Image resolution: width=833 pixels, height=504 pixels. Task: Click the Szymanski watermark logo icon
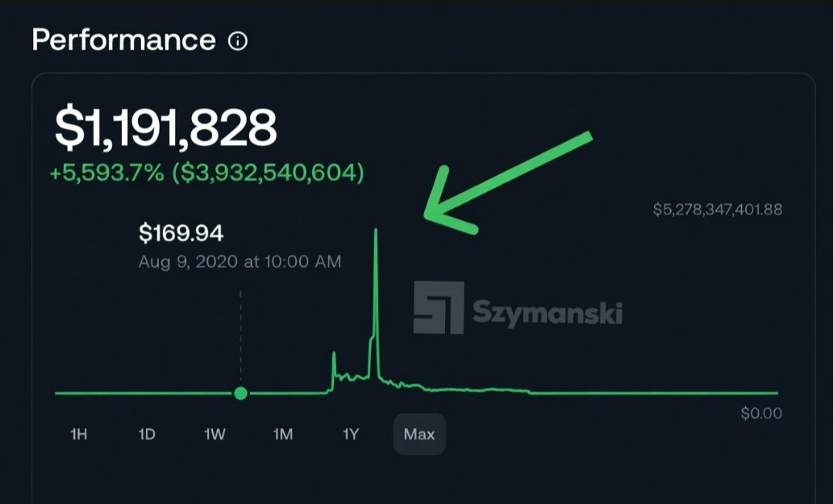438,307
